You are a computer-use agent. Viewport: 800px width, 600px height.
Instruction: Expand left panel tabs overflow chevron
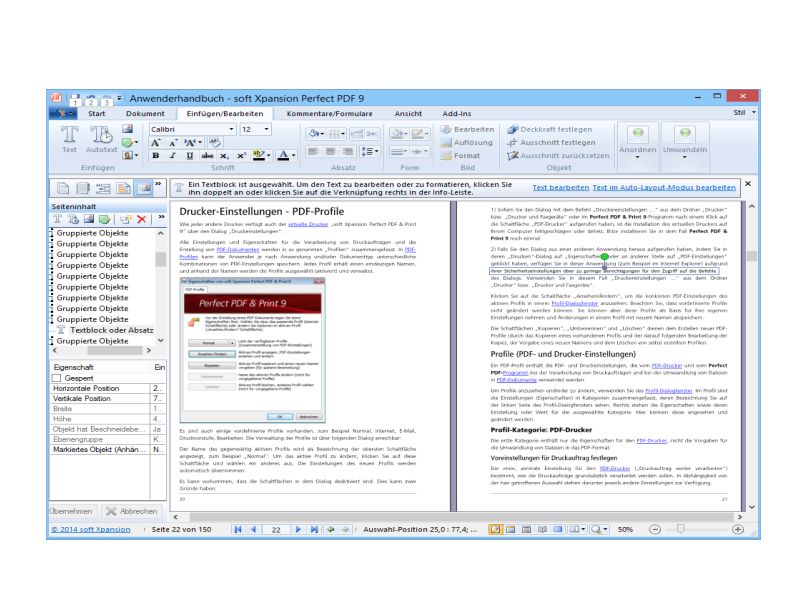158,184
